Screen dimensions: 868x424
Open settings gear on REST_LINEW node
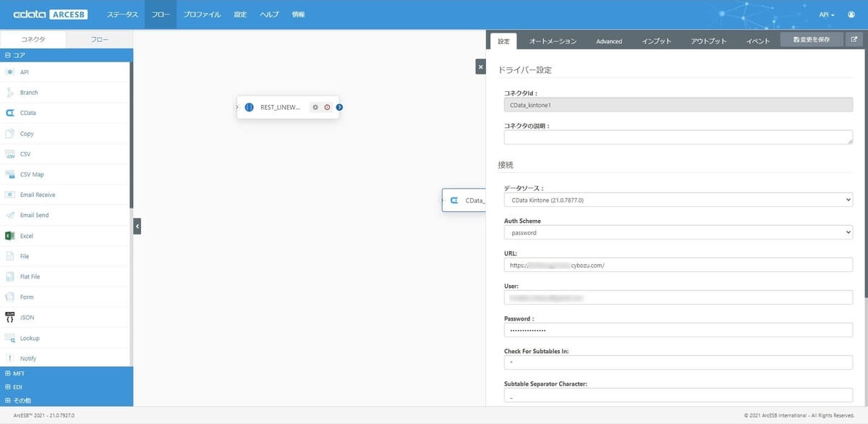tap(315, 107)
